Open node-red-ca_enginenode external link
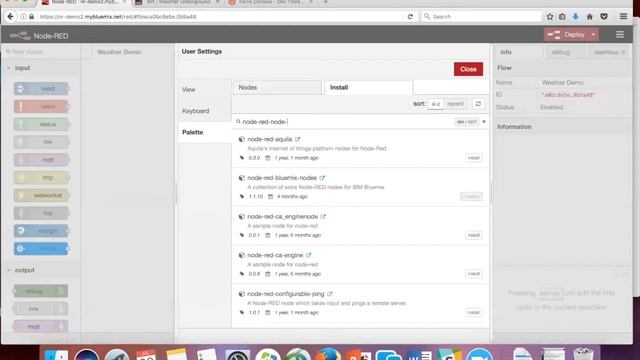The height and width of the screenshot is (360, 640). pyautogui.click(x=323, y=216)
